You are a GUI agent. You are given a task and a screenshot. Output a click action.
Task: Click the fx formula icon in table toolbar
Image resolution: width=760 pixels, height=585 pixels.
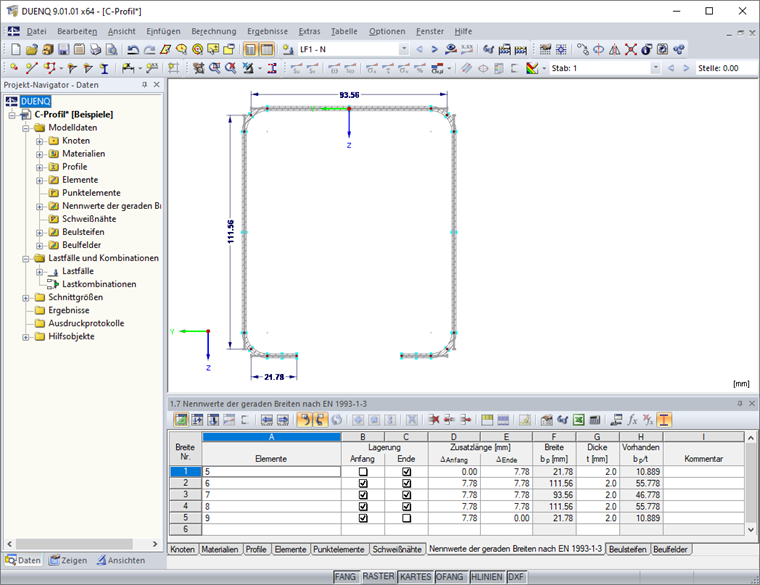[x=633, y=420]
